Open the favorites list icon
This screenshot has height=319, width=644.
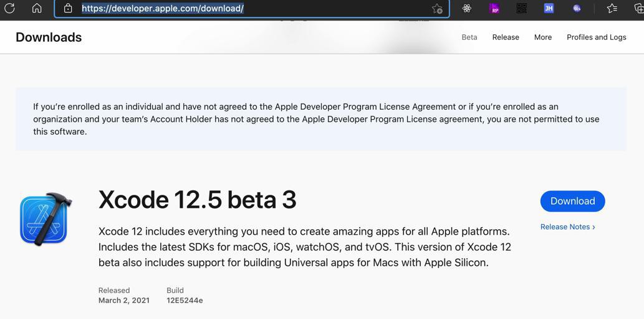[612, 8]
